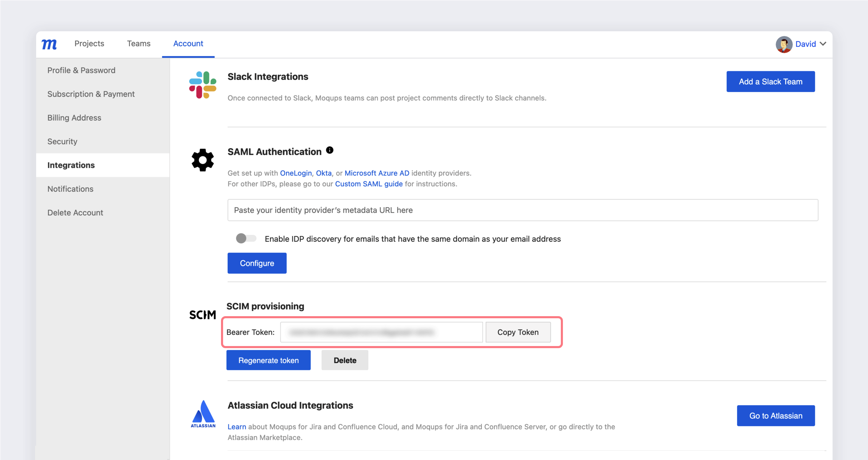Viewport: 868px width, 460px height.
Task: Click the Slack logo icon
Action: tap(203, 85)
